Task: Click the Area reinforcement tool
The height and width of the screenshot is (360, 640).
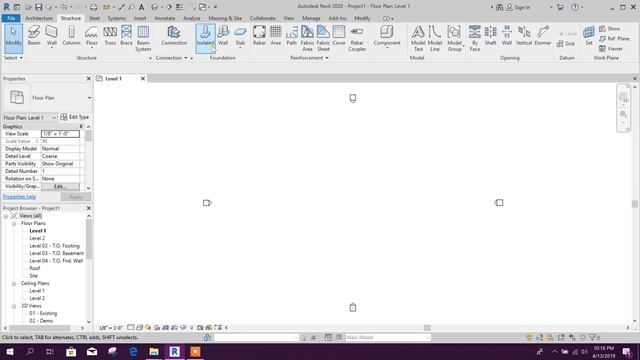Action: click(x=276, y=36)
